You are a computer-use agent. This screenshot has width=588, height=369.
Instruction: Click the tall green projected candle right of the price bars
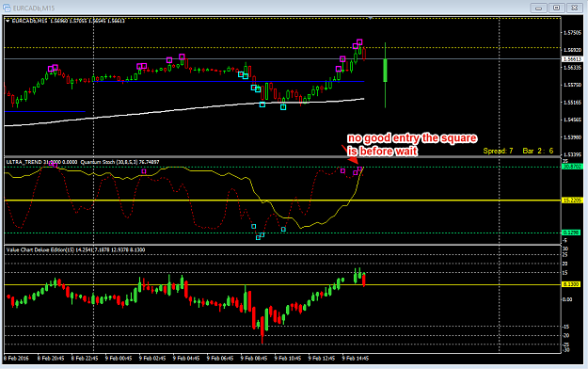(385, 75)
